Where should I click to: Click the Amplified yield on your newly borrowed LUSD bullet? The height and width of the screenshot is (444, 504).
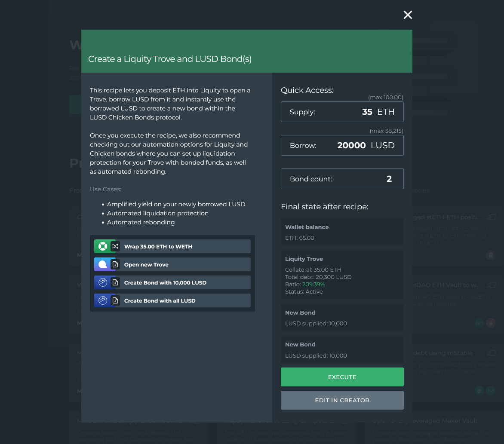point(176,204)
